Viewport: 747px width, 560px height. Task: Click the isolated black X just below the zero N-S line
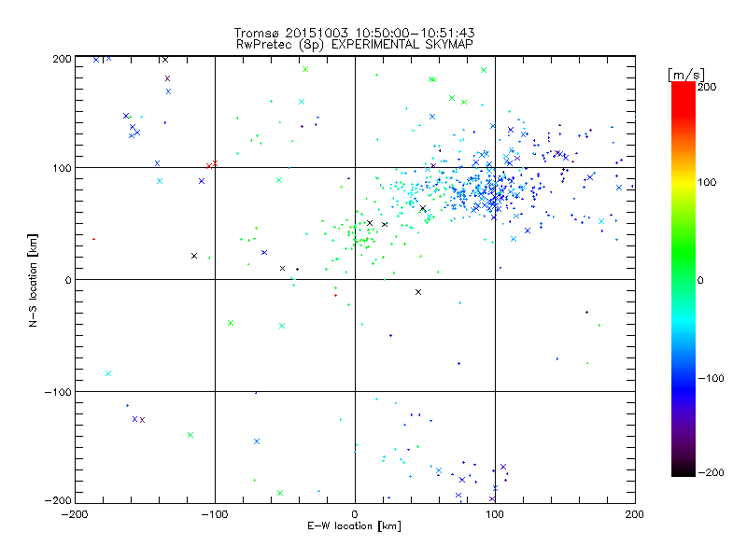pyautogui.click(x=418, y=292)
